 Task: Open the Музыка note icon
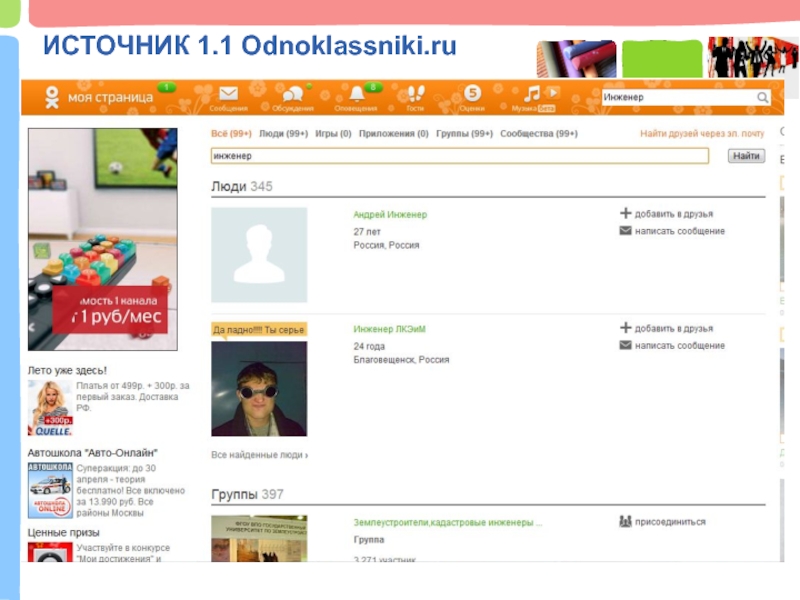[532, 93]
